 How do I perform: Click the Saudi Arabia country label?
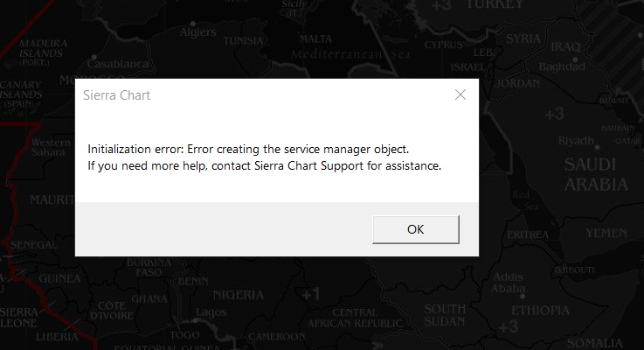pyautogui.click(x=595, y=175)
